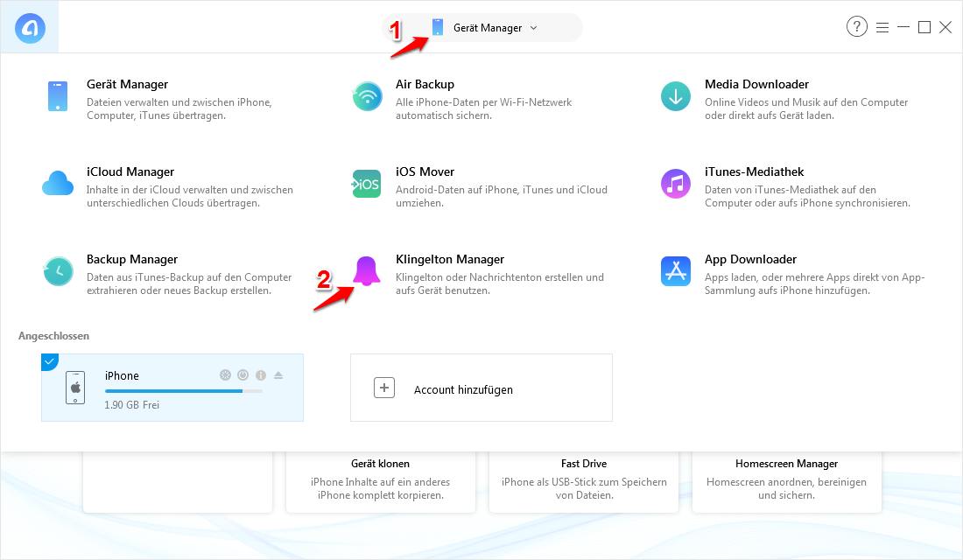
Task: Click the plus icon for adding an account
Action: coord(384,388)
